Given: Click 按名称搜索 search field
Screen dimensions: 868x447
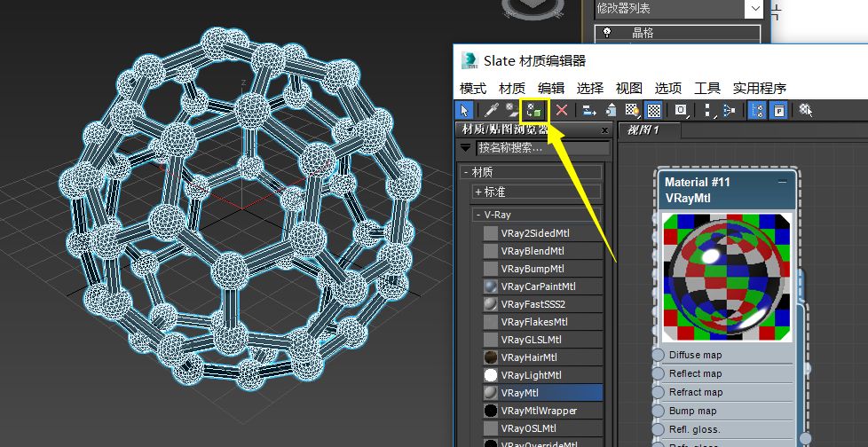Looking at the screenshot, I should [542, 148].
